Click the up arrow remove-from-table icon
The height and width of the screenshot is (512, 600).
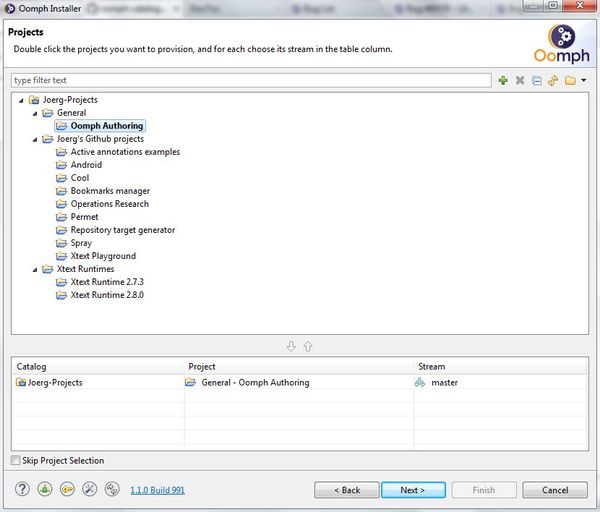point(308,346)
